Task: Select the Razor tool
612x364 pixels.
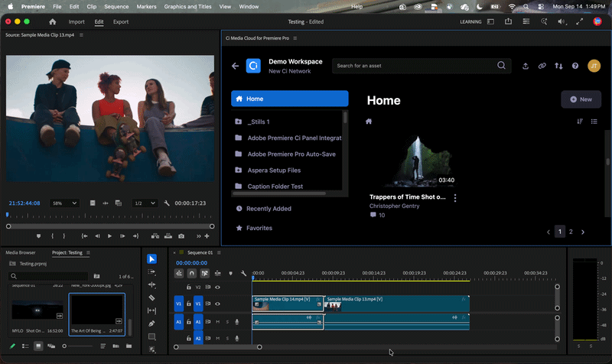Action: pyautogui.click(x=151, y=297)
